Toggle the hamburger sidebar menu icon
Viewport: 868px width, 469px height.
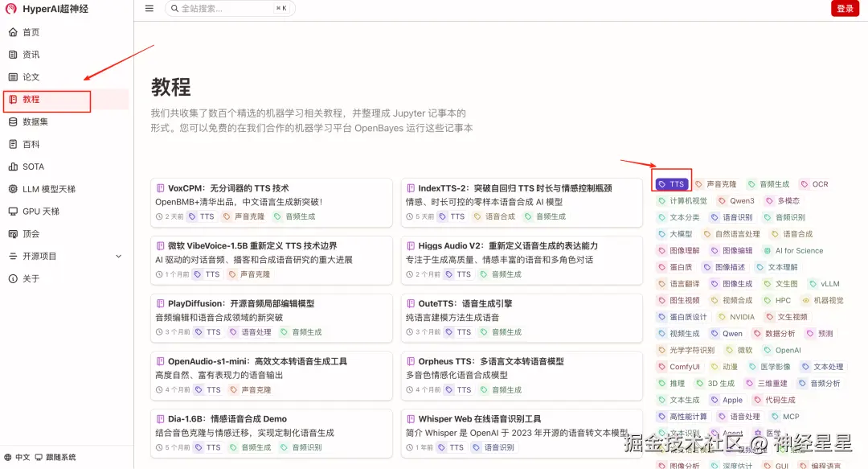149,8
